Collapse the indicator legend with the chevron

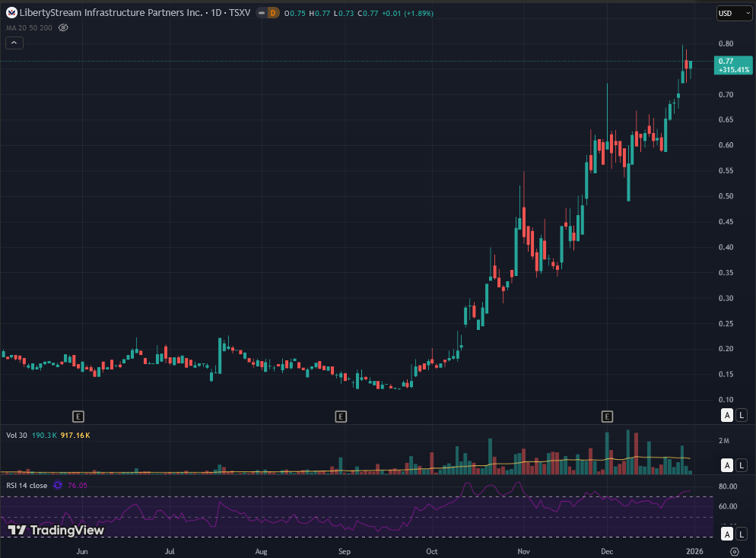[14, 43]
